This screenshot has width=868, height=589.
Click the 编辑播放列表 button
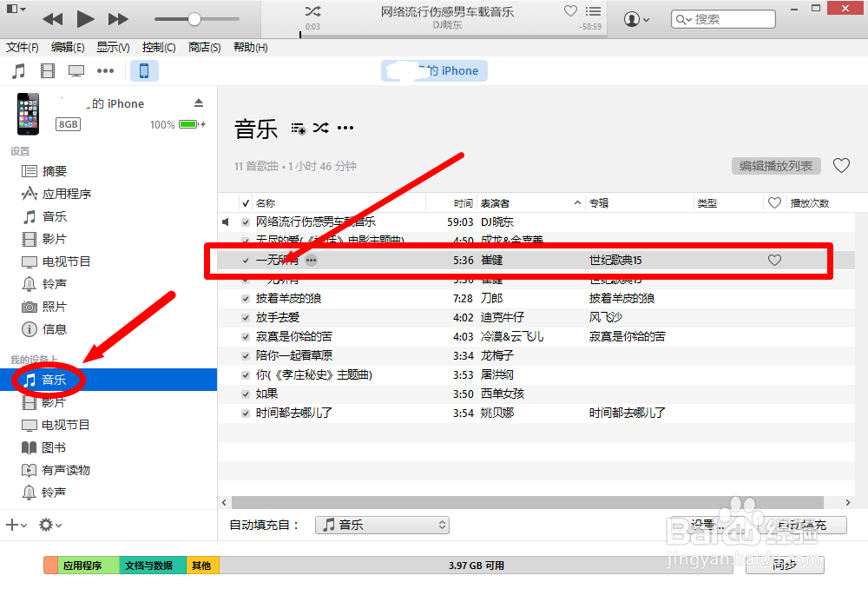[775, 166]
